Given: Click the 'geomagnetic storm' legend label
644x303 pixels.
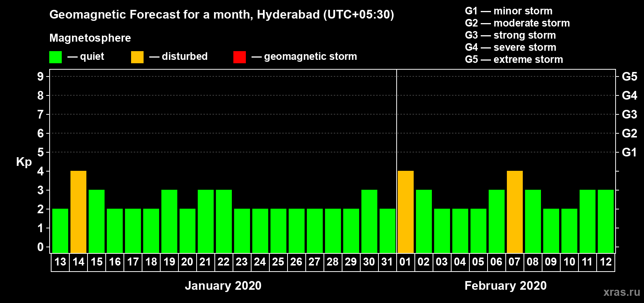Looking at the screenshot, I should pos(311,57).
